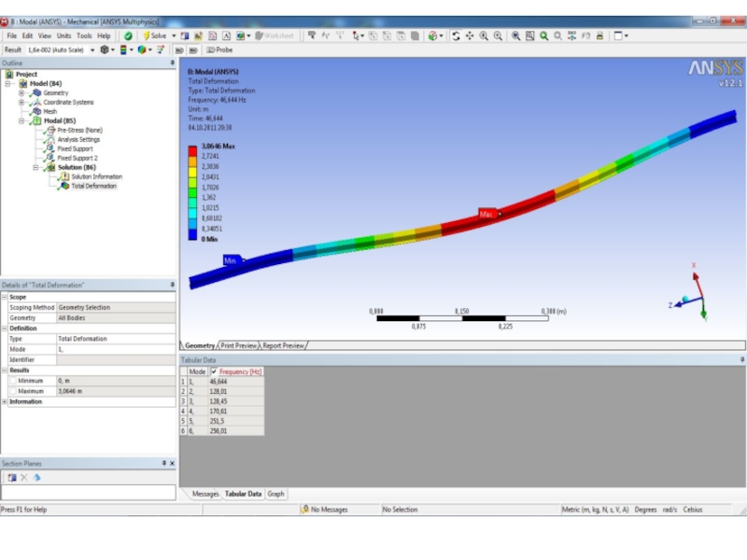Toggle the Minimum result checkbox
The height and width of the screenshot is (560, 747).
(13, 381)
